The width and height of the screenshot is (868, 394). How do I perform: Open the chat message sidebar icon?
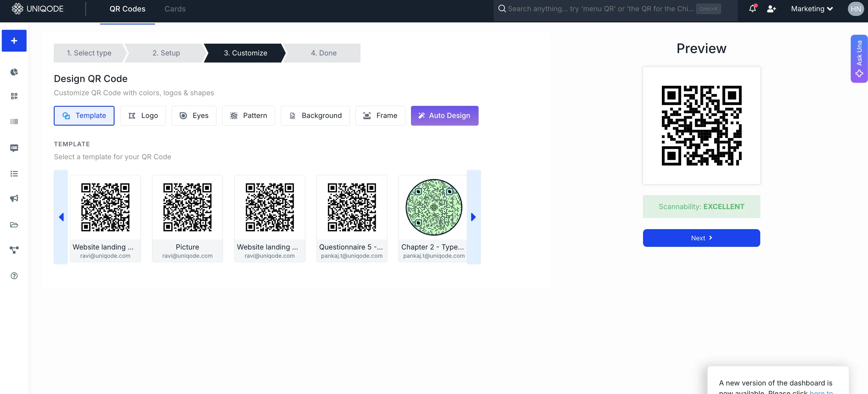point(14,148)
